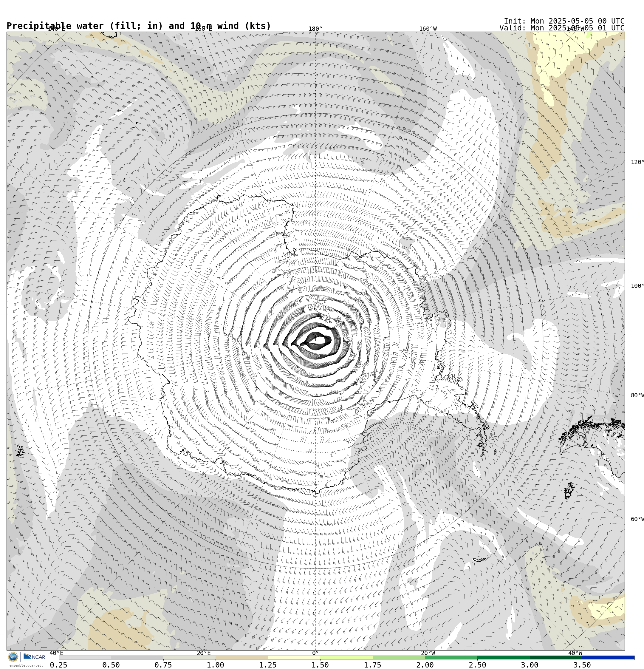The image size is (644, 669).
Task: Click the 80°W longitude label on right edge
Action: 637,395
